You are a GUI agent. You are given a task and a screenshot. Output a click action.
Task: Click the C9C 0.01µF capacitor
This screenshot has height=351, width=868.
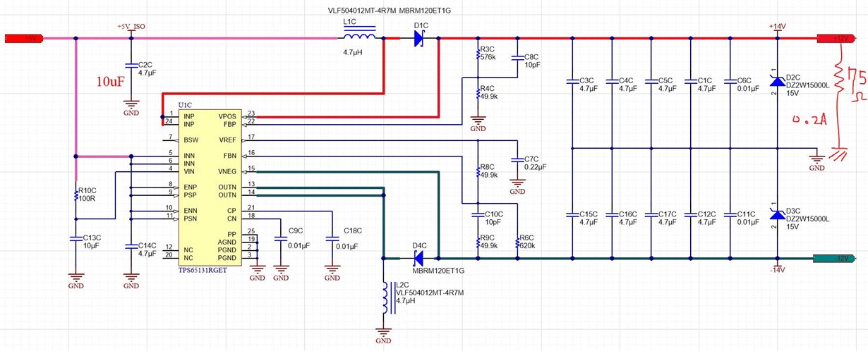[x=280, y=240]
